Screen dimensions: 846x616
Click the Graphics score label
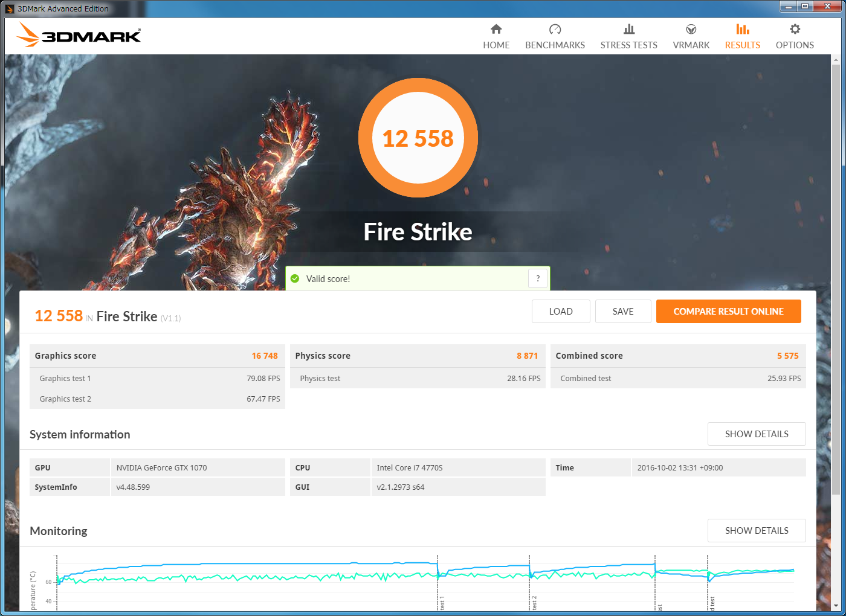click(65, 356)
